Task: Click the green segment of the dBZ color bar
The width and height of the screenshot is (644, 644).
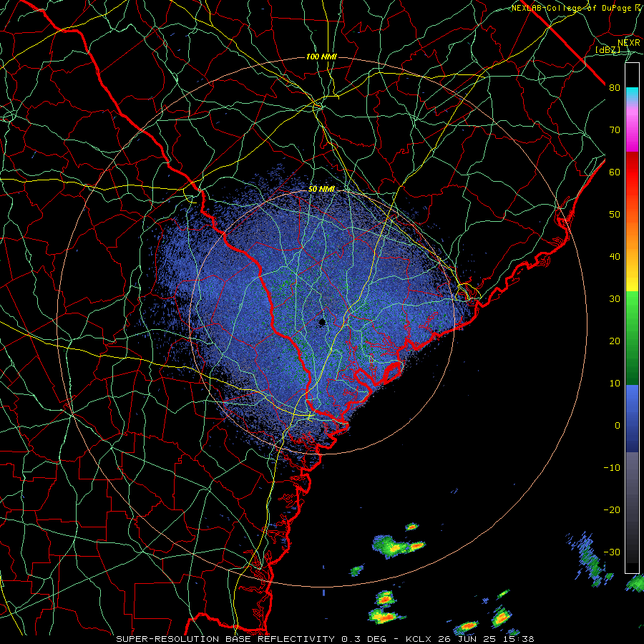Action: (x=632, y=338)
